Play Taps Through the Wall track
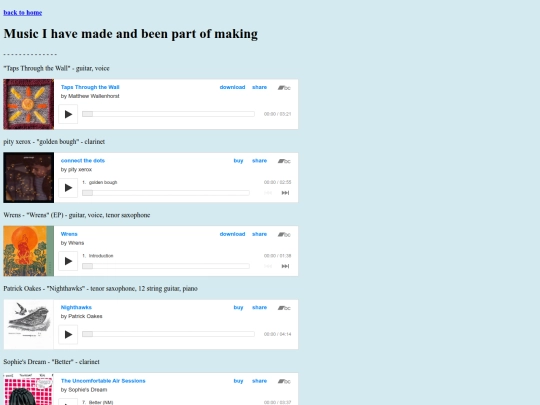This screenshot has width=540, height=405. [68, 114]
